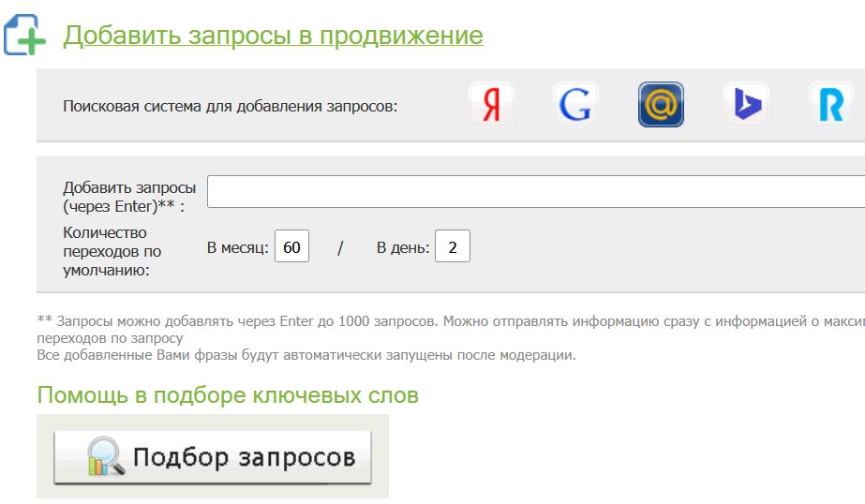Select the Rambler search engine icon

coord(830,105)
